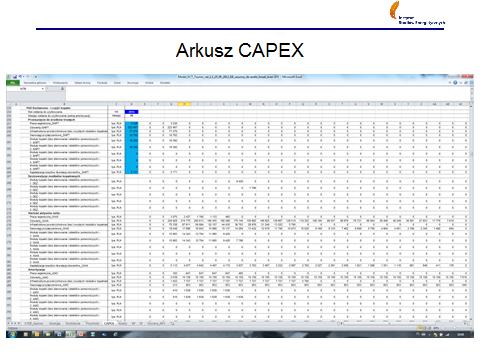480x360 pixels.
Task: Select the CAPEX sheet tab
Action: click(109, 323)
